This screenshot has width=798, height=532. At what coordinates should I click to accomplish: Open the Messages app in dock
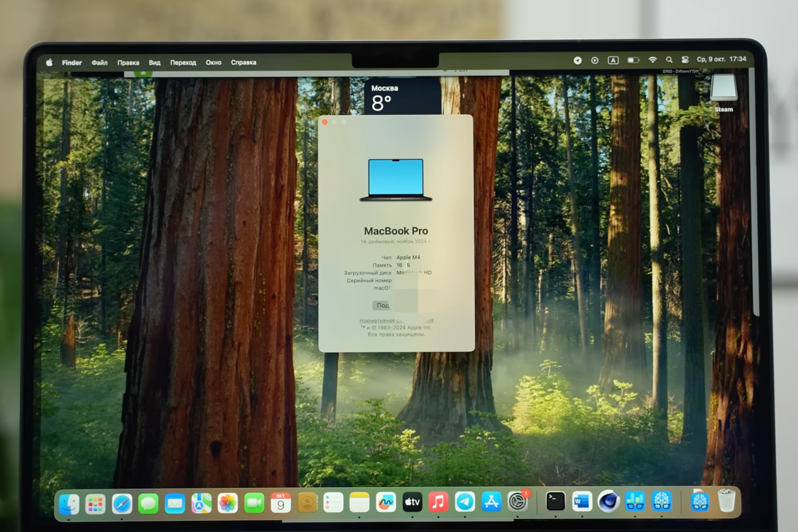point(148,503)
